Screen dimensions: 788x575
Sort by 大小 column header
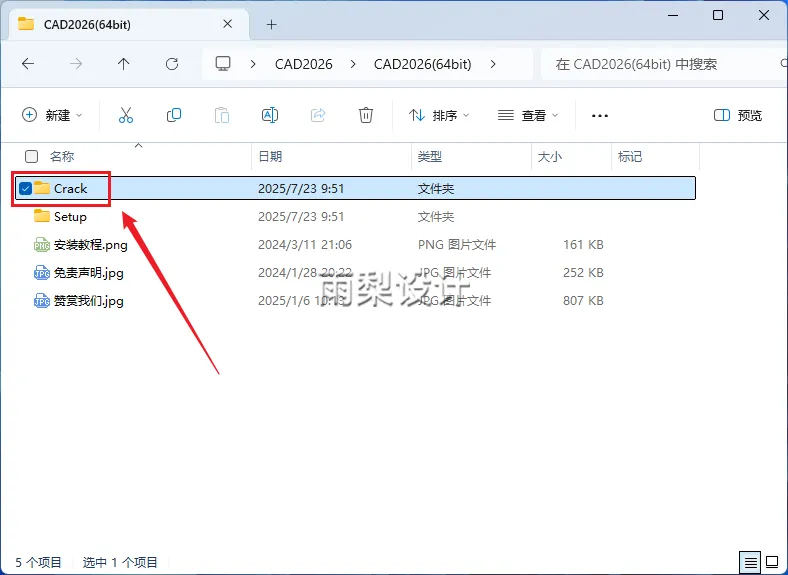click(x=550, y=156)
